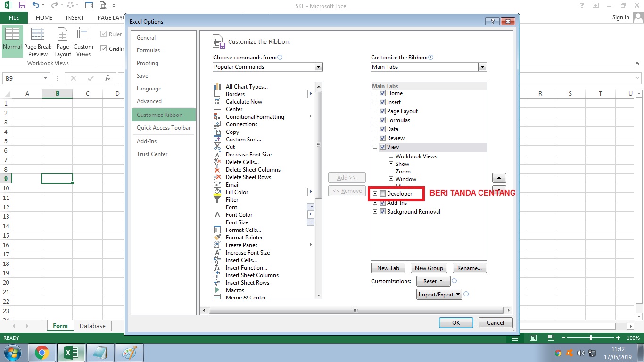This screenshot has width=644, height=362.
Task: Uncheck the Background Removal tab
Action: coord(382,211)
